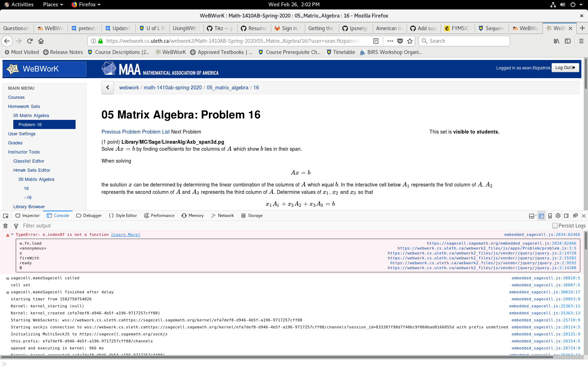Screen dimensions: 588x368
Task: Expand makeSagecell finished after delay entry
Action: (x=8, y=293)
